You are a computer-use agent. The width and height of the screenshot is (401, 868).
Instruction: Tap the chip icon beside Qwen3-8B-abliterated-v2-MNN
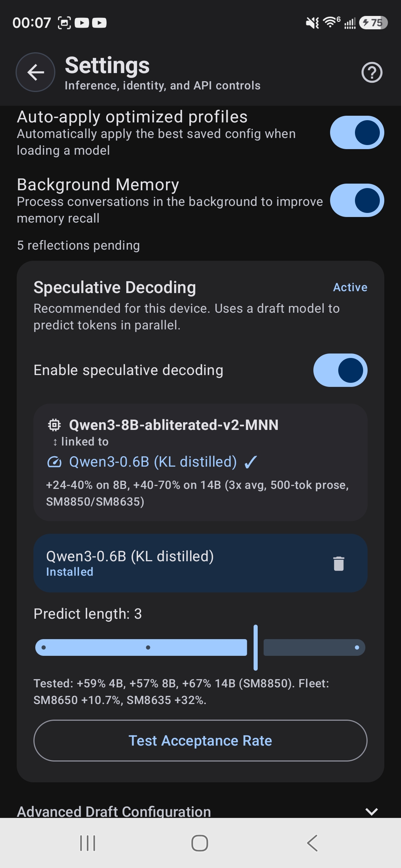pyautogui.click(x=54, y=425)
